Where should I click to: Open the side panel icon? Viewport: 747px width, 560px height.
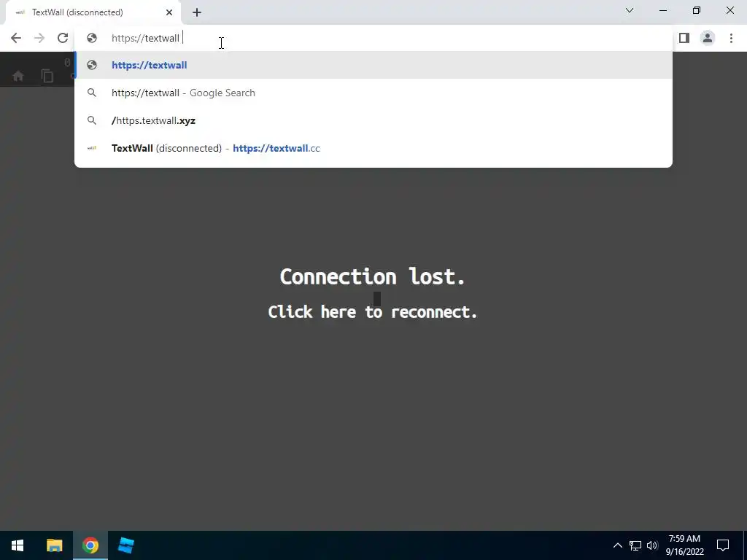pos(684,38)
